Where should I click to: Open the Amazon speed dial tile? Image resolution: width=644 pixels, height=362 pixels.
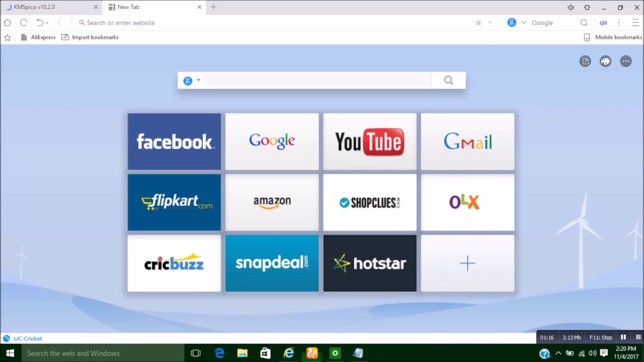click(272, 202)
